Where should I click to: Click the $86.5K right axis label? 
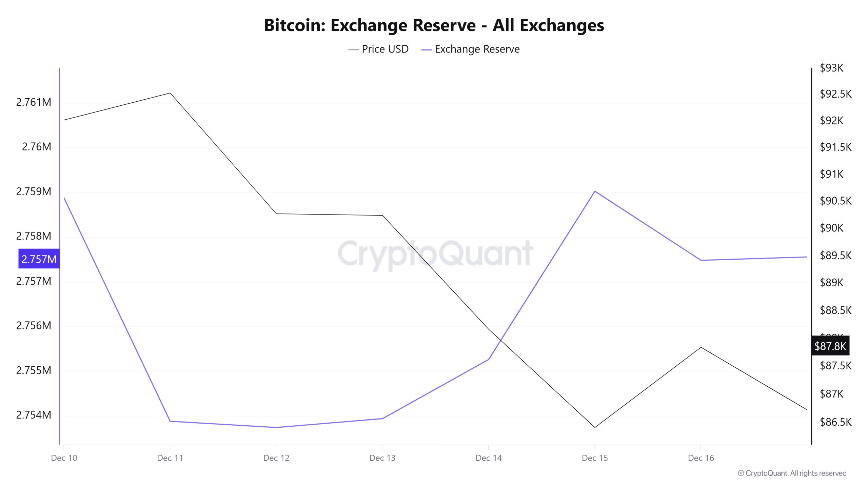click(x=835, y=422)
